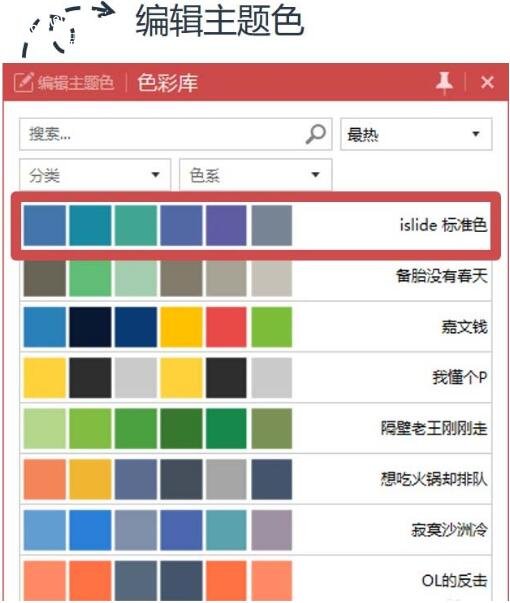
Task: Pick the orange first swatch in 想吃火锅却排队 row
Action: point(45,479)
